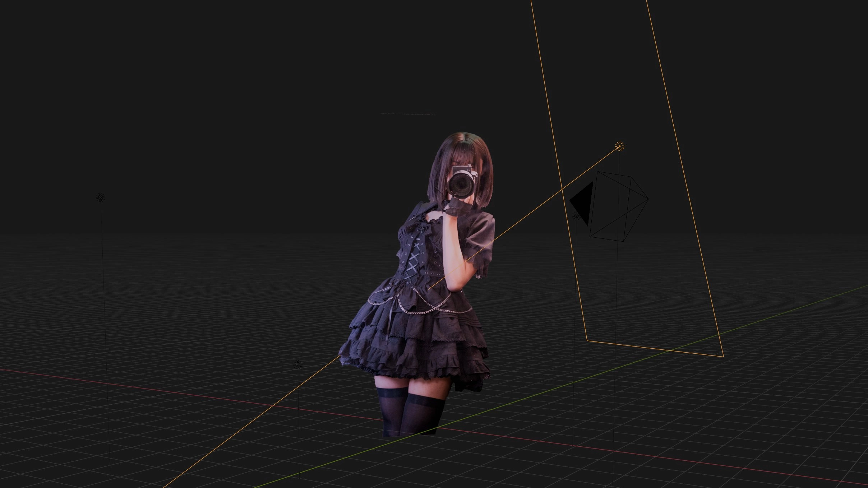
Task: Select the dark light icon beside camera's black triangle
Action: point(576,216)
